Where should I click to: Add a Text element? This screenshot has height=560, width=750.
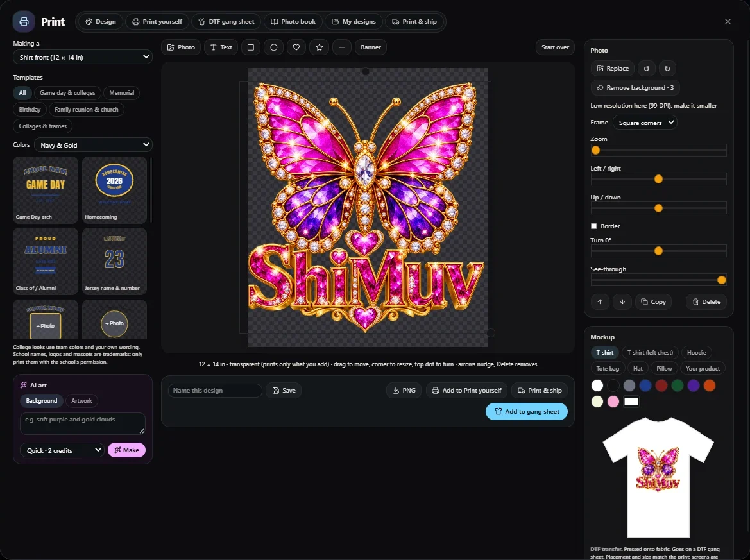point(221,47)
